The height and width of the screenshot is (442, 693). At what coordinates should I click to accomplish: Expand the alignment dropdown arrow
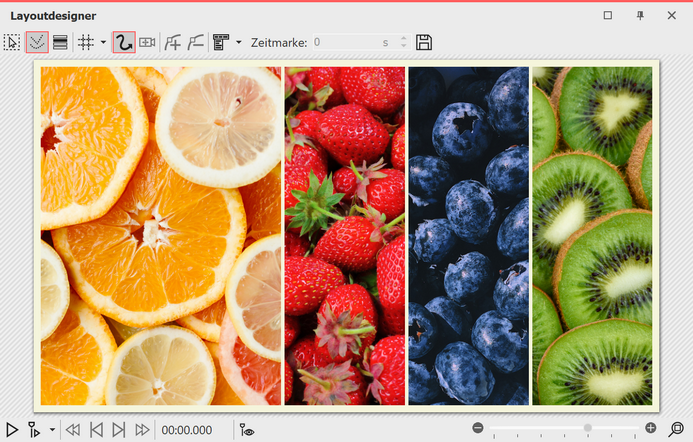[238, 42]
